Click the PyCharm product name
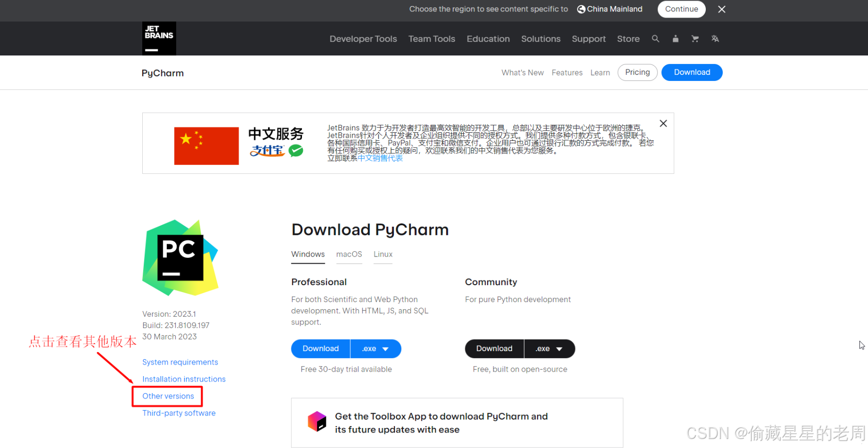 click(x=163, y=73)
